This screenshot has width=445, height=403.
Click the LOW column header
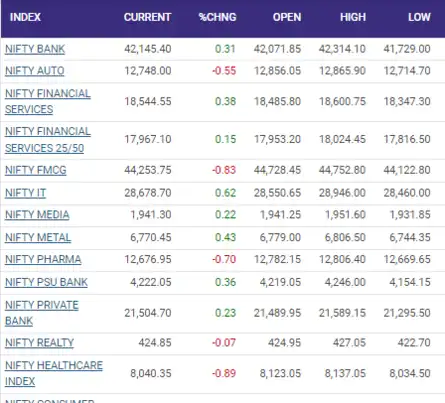(x=419, y=17)
